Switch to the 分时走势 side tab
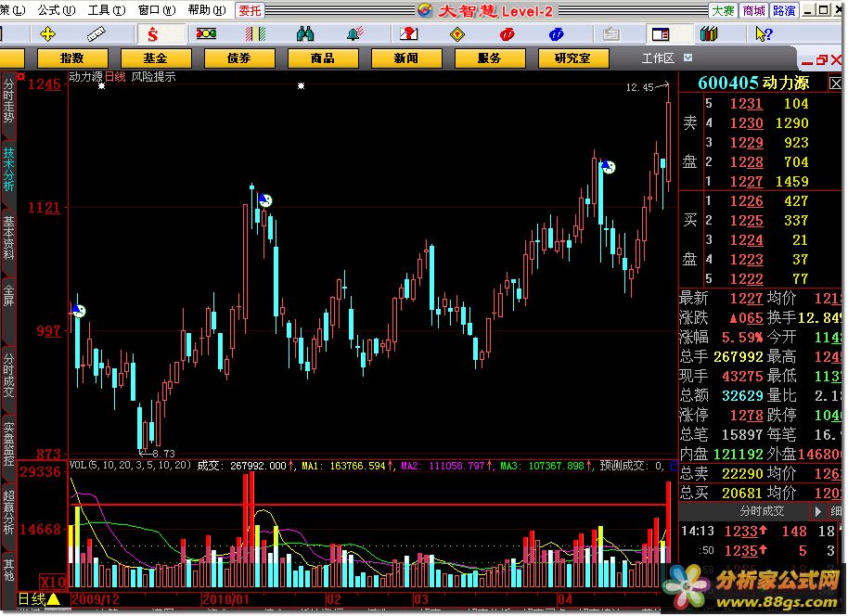The height and width of the screenshot is (616, 848). (8, 103)
